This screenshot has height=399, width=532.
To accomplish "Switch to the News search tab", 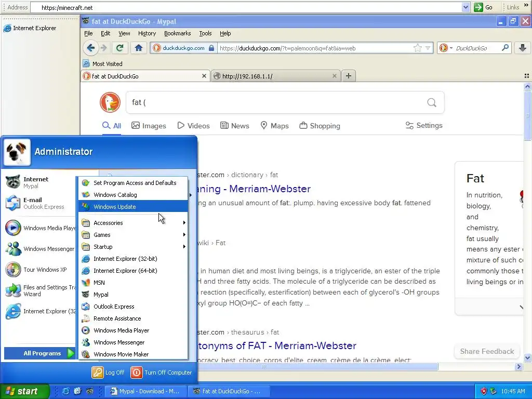I will pyautogui.click(x=234, y=126).
